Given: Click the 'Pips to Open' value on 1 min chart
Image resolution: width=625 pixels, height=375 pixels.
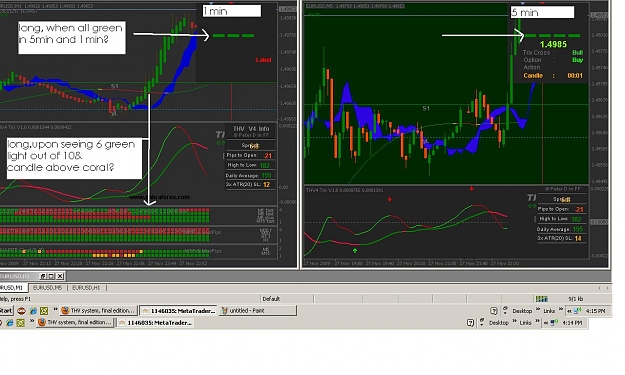Looking at the screenshot, I should click(267, 155).
